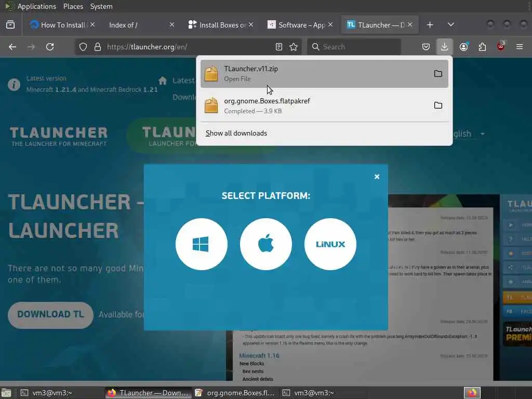Switch to TLauncher Firefox taskbar item
Viewport: 532px width, 399px height.
tap(148, 393)
